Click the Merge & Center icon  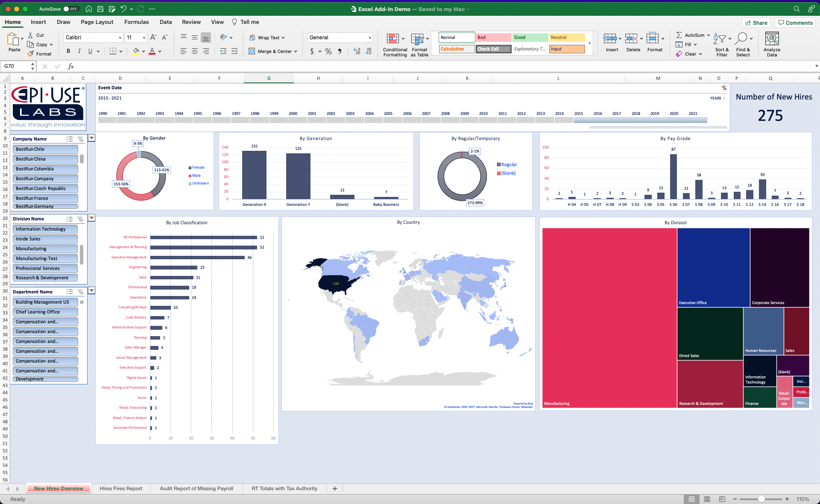click(x=252, y=51)
